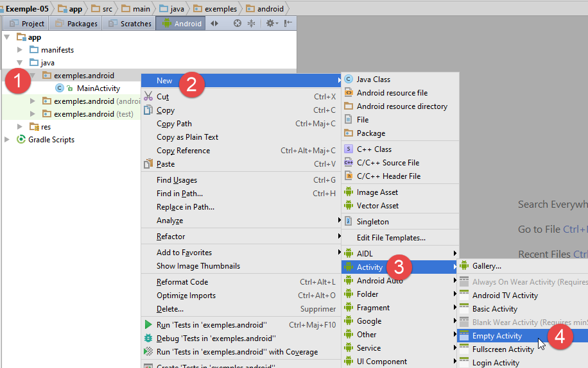This screenshot has width=588, height=368.
Task: Select Empty Activity from the submenu
Action: click(497, 336)
